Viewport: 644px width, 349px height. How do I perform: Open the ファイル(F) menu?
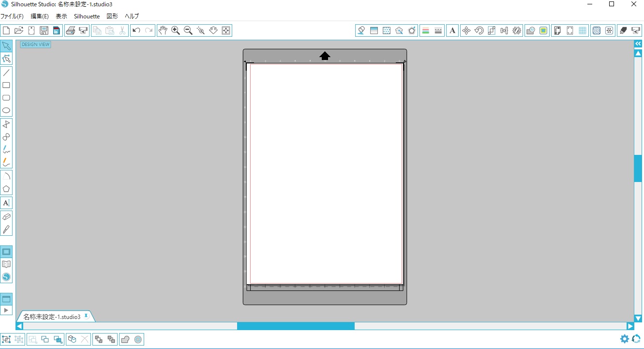click(13, 16)
